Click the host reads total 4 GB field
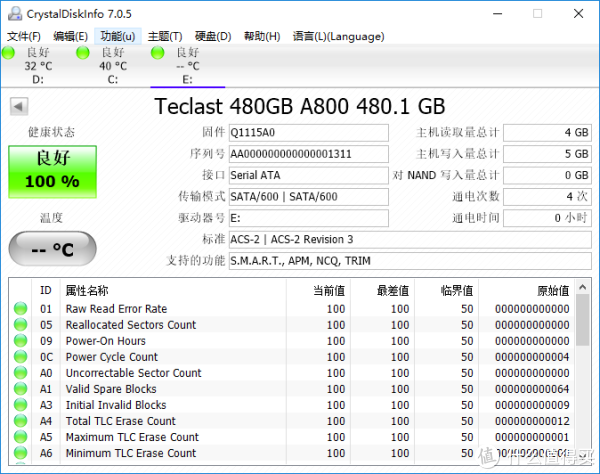 click(547, 133)
